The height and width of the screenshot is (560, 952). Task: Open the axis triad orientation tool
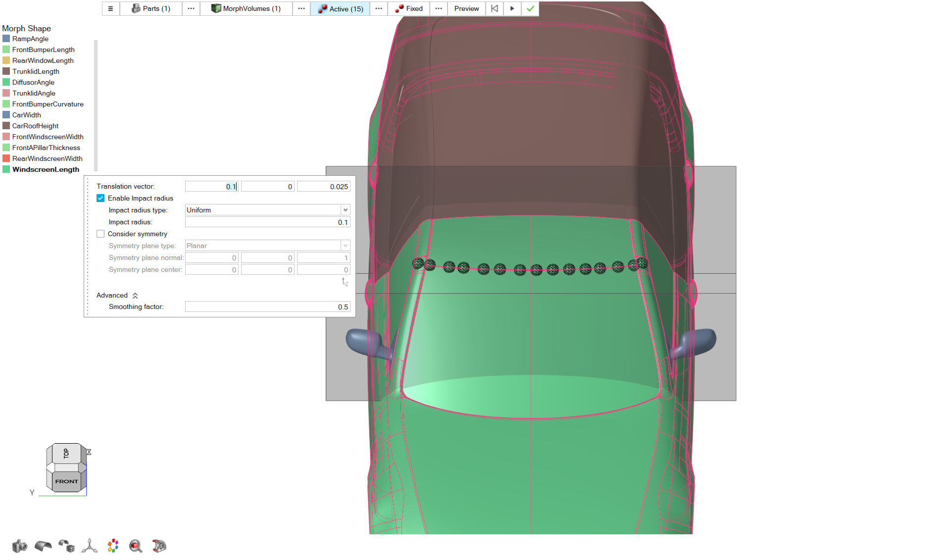coord(89,546)
